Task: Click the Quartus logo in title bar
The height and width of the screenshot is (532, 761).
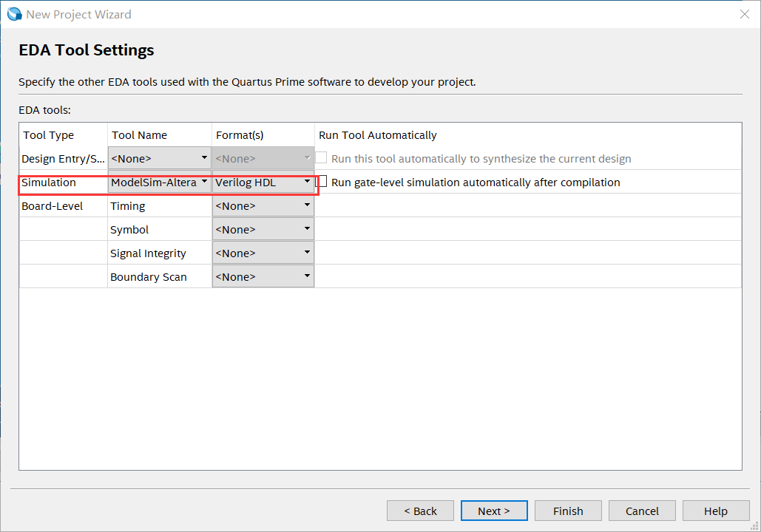Action: (x=15, y=14)
